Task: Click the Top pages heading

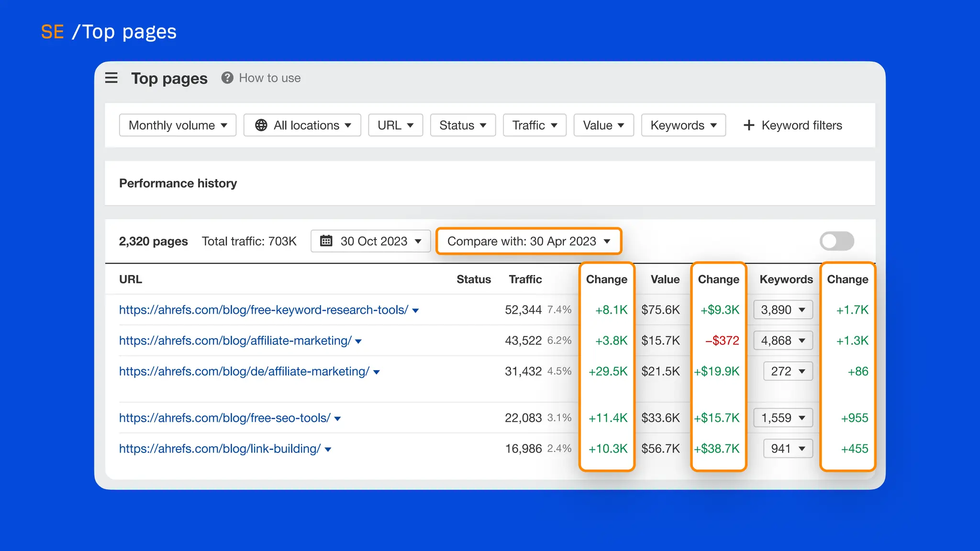Action: pyautogui.click(x=169, y=78)
